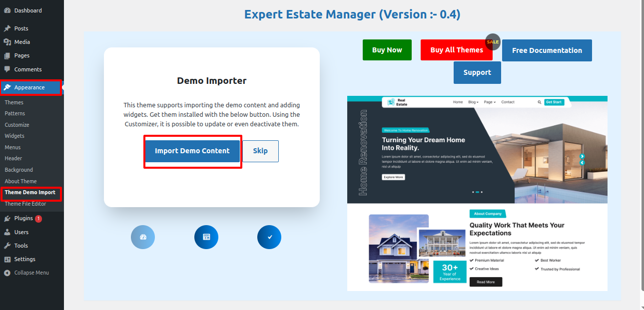The image size is (644, 310).
Task: Click the Demo Importer heading
Action: (x=212, y=80)
